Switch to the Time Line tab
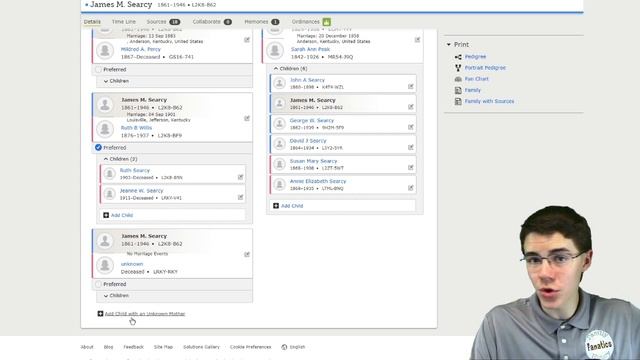This screenshot has width=640, height=360. [124, 22]
